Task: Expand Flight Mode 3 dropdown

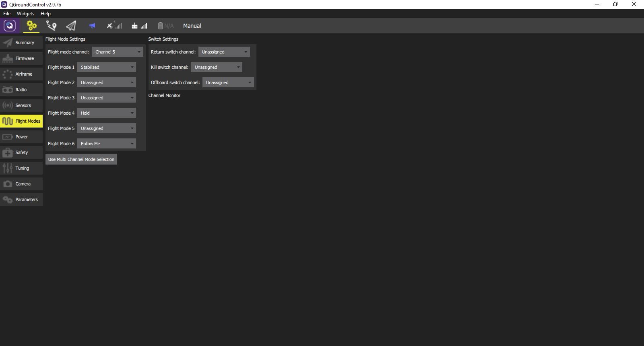Action: tap(106, 98)
